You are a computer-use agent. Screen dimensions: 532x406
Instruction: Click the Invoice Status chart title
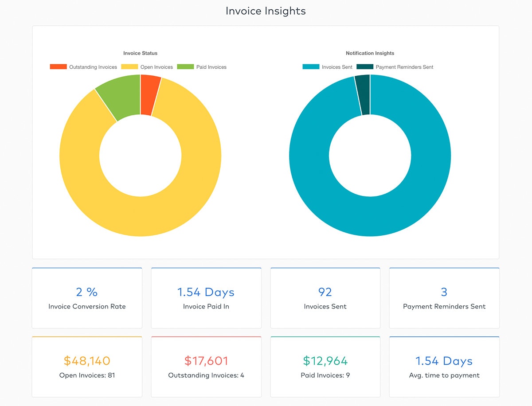tap(141, 53)
